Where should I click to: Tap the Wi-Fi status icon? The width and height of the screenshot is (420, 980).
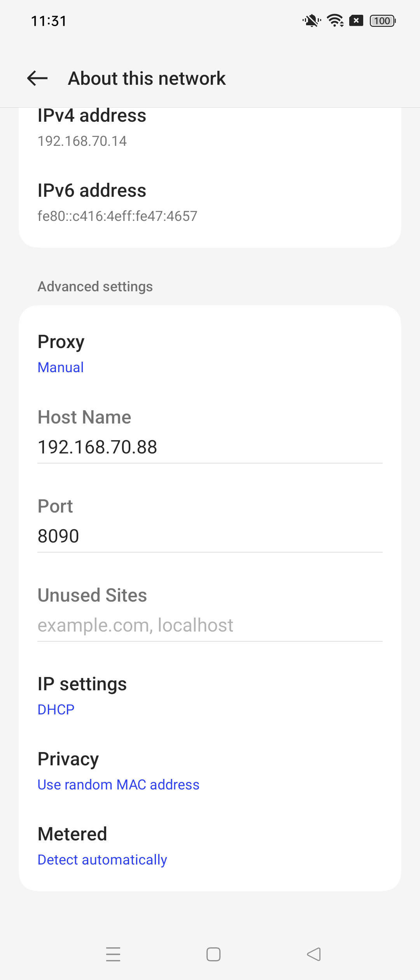coord(335,21)
